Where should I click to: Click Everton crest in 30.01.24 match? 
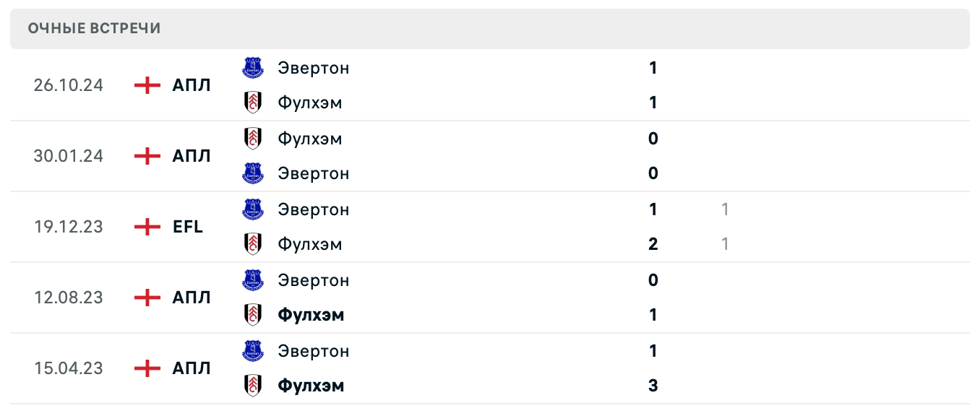253,173
